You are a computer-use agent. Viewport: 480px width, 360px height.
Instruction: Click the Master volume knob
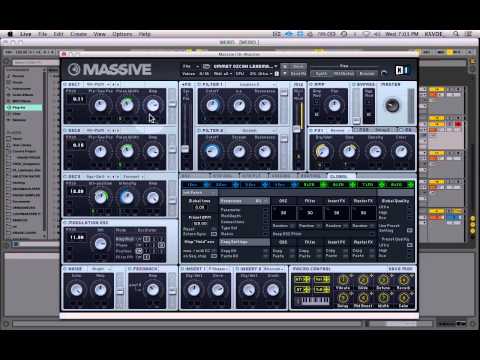click(392, 105)
